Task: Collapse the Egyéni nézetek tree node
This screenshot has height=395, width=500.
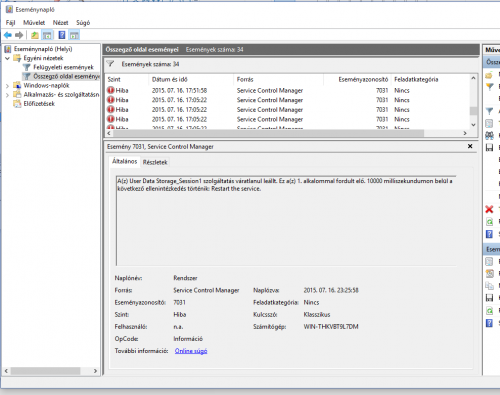Action: click(7, 58)
